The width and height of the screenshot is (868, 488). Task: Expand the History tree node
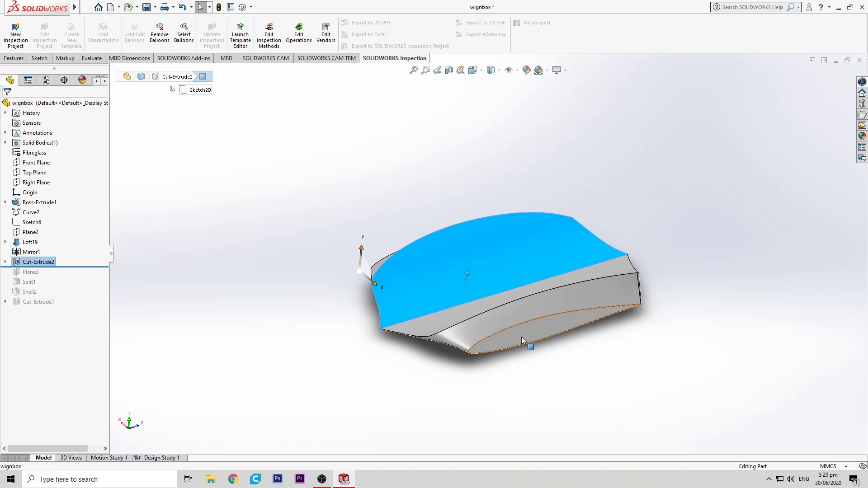pos(5,113)
